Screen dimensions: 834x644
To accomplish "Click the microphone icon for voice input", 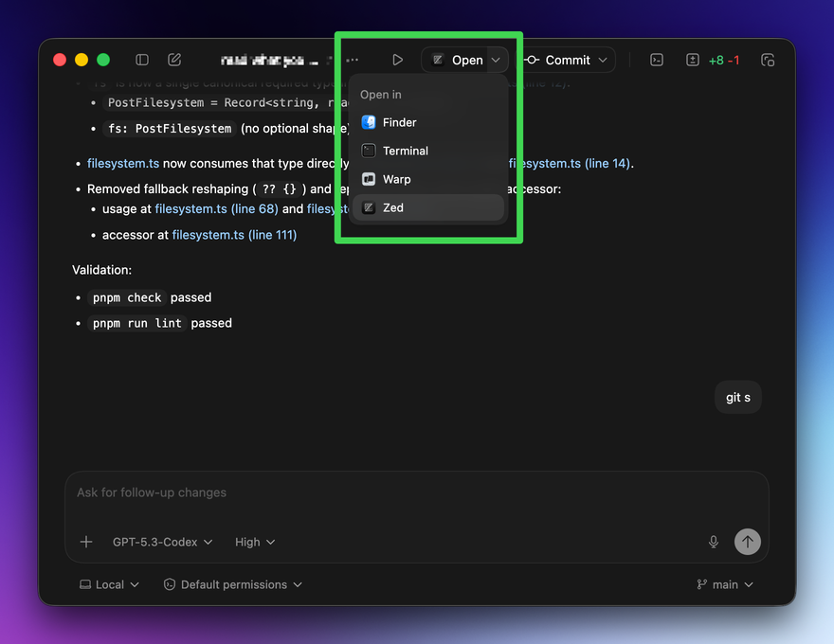I will tap(713, 542).
